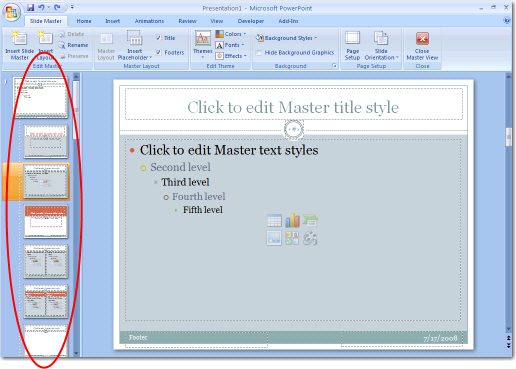Click the Insert Media Clip icon in placeholder

(310, 238)
